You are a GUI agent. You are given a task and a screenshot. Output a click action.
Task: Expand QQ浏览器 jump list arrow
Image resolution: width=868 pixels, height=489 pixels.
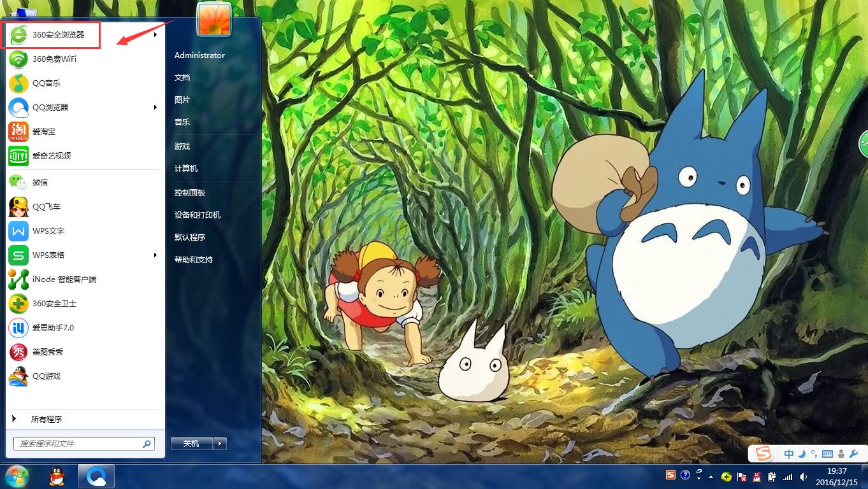(x=156, y=108)
